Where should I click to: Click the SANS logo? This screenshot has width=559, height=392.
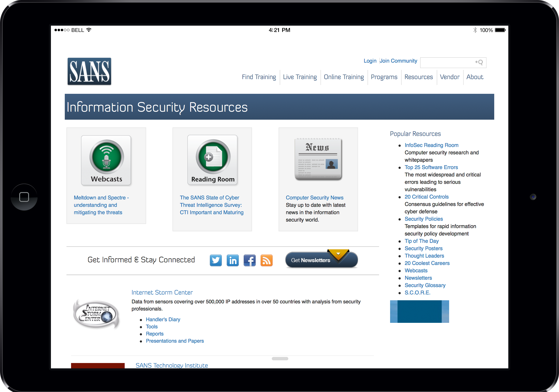[x=89, y=71]
